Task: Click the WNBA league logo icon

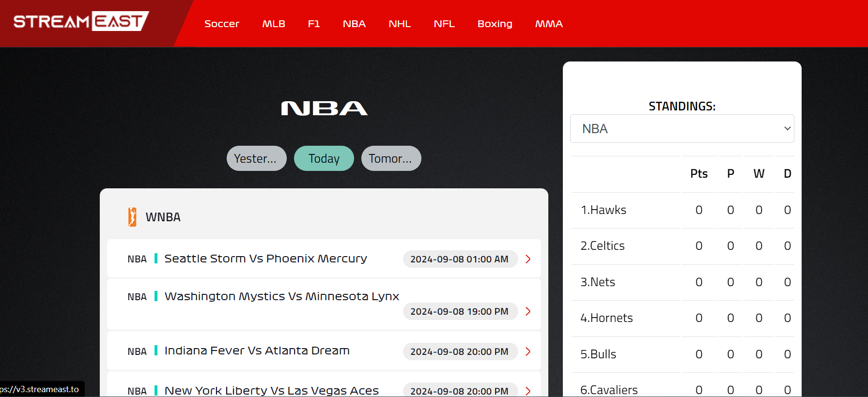Action: click(x=132, y=217)
